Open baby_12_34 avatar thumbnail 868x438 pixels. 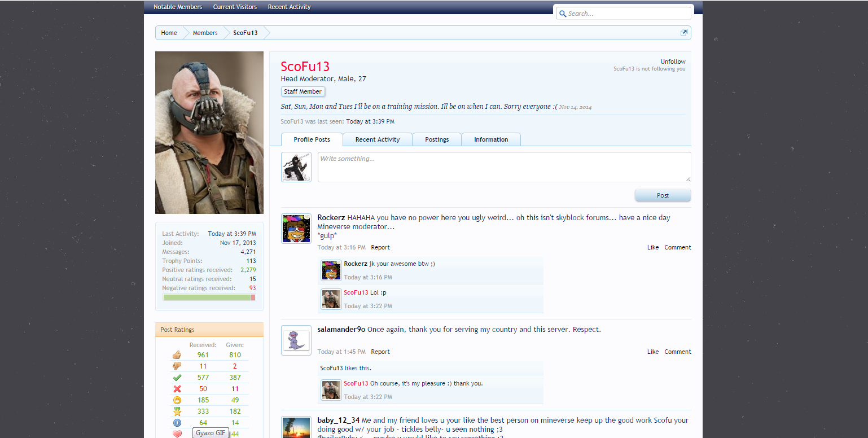(296, 427)
